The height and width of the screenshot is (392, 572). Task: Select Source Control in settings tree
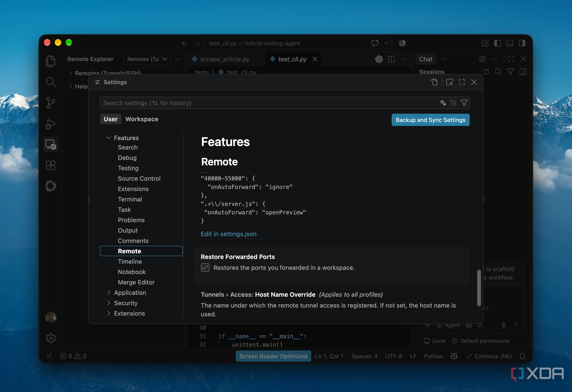point(139,179)
